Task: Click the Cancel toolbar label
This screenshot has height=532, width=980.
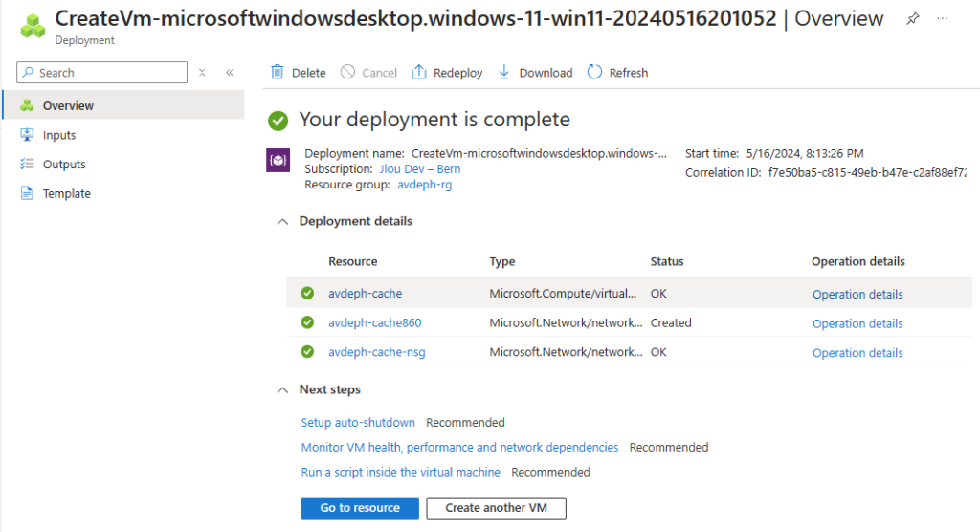Action: coord(379,73)
